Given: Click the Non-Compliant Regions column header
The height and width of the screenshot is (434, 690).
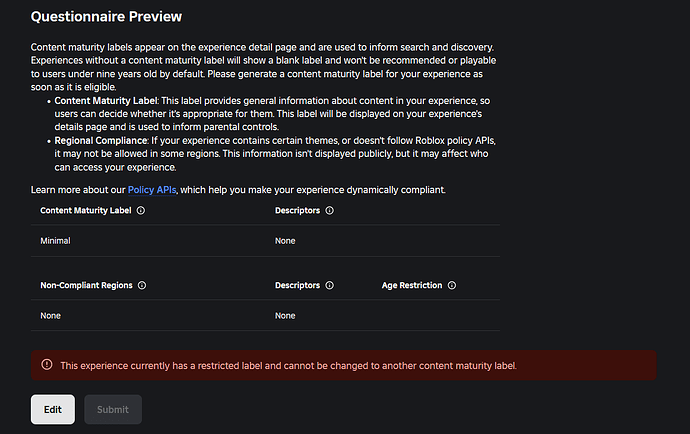Looking at the screenshot, I should [86, 286].
